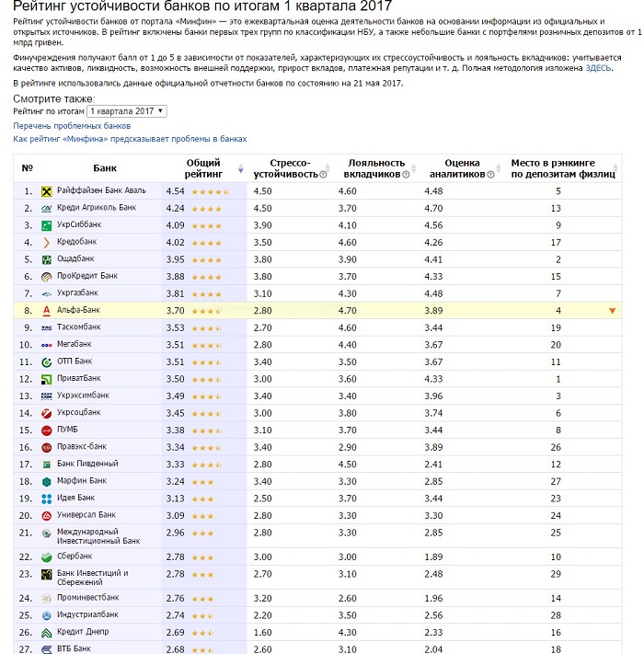Click the Alfa-Bank red A logo
The height and width of the screenshot is (654, 644).
[x=46, y=311]
